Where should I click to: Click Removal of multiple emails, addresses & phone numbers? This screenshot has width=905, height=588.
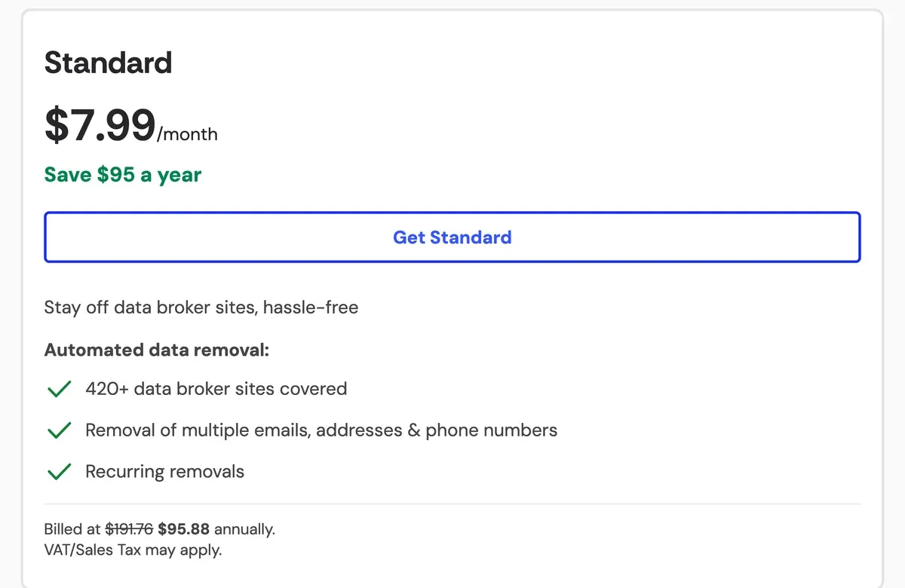pos(321,430)
